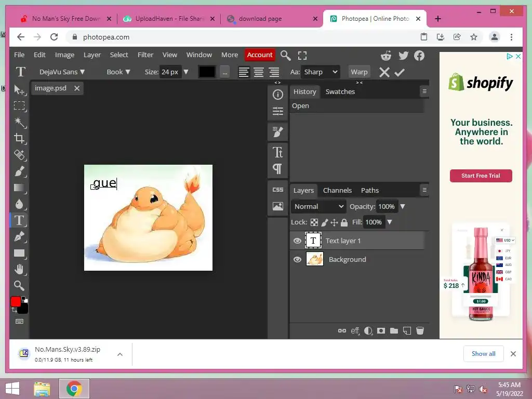
Task: Toggle lock image pixels brush icon
Action: click(x=325, y=222)
